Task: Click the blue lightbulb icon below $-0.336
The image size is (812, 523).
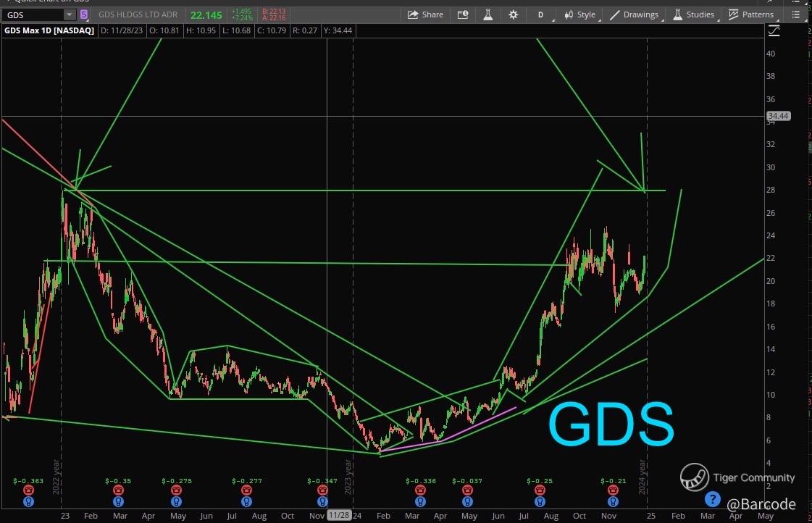Action: (420, 501)
